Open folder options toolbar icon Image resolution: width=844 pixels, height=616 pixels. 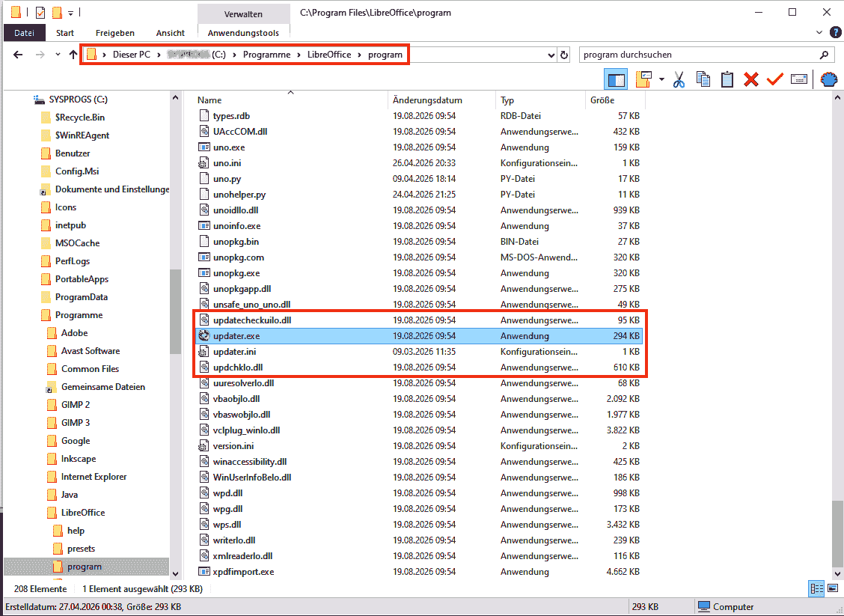[643, 79]
